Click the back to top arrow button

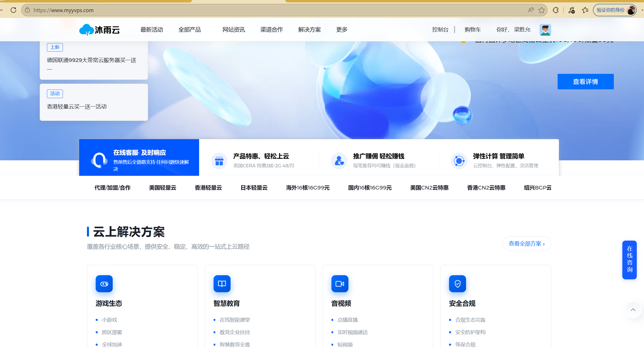pos(633,310)
